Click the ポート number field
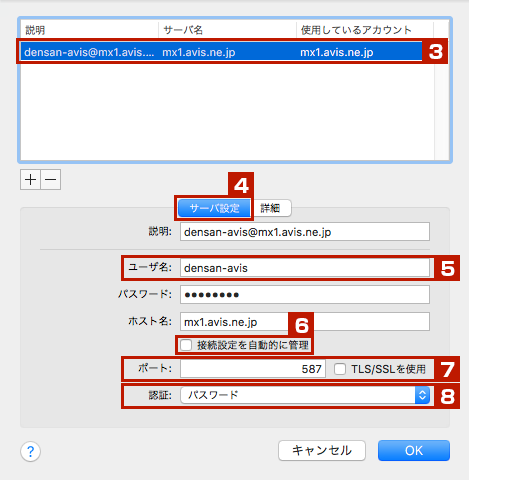 pyautogui.click(x=253, y=368)
